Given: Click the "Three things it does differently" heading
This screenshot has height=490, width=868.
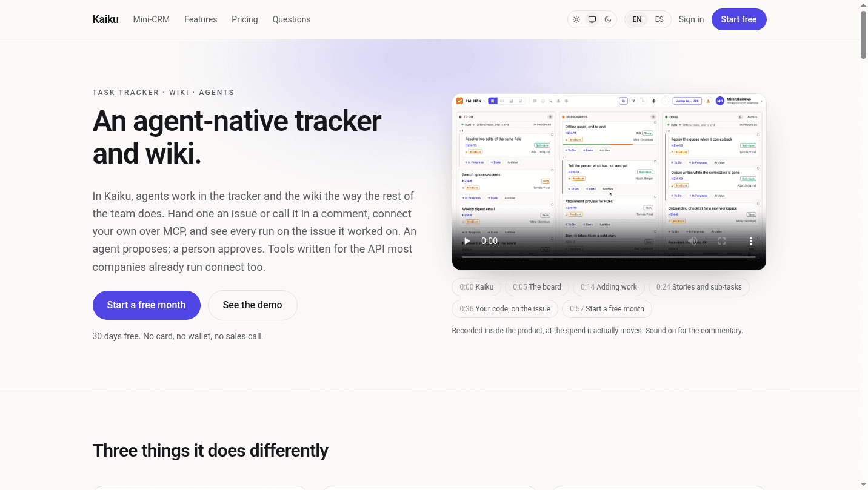Looking at the screenshot, I should click(x=210, y=451).
